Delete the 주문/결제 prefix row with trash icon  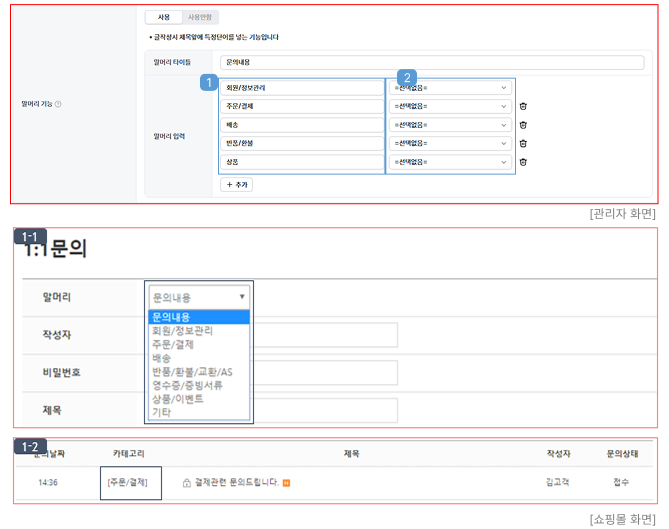(x=523, y=107)
